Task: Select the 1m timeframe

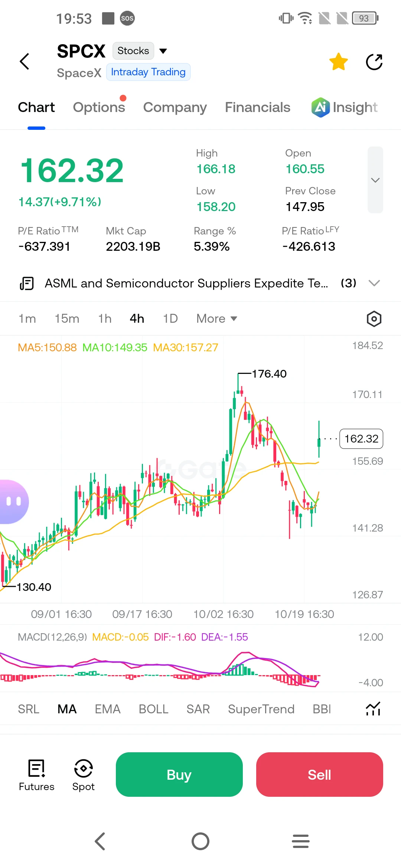Action: pos(27,319)
